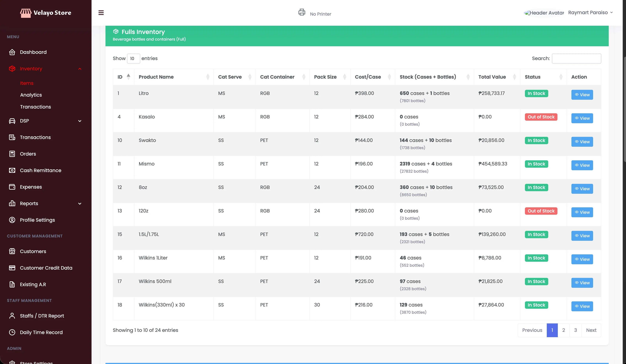The image size is (626, 364).
Task: Sort table by Cat Container arrows
Action: point(304,77)
